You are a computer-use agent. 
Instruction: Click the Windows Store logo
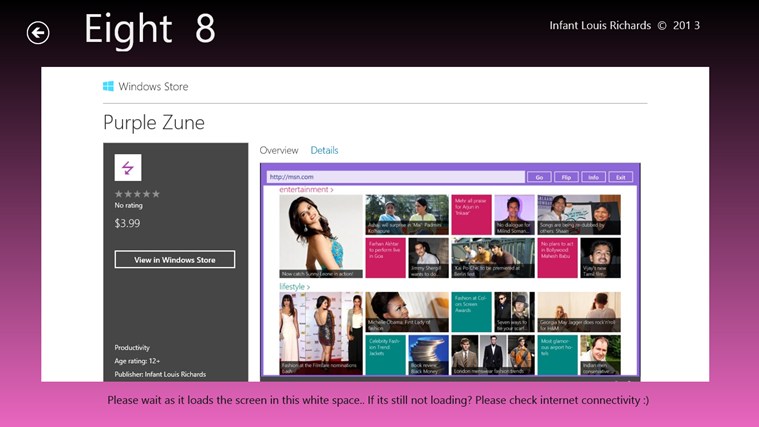pyautogui.click(x=108, y=87)
